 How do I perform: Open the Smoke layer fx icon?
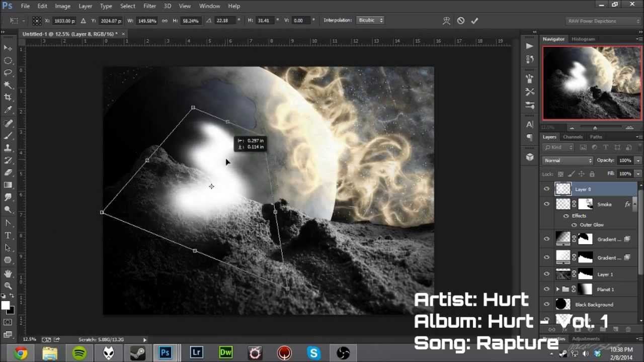pos(627,205)
